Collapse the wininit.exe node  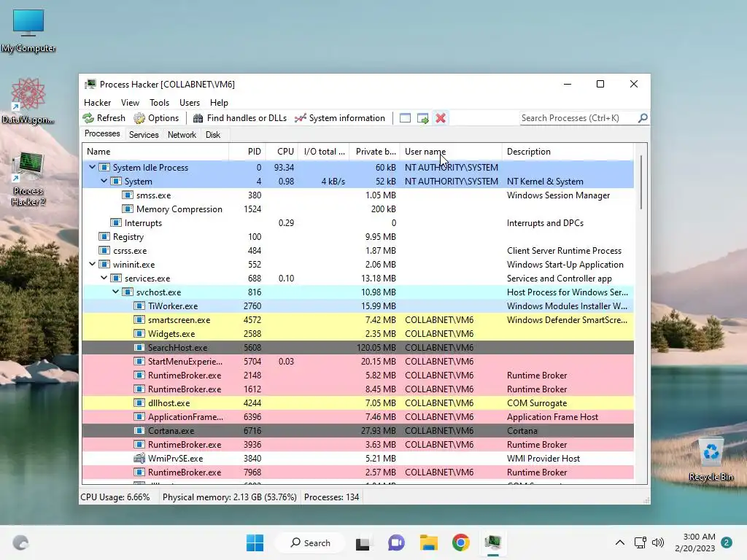point(93,264)
